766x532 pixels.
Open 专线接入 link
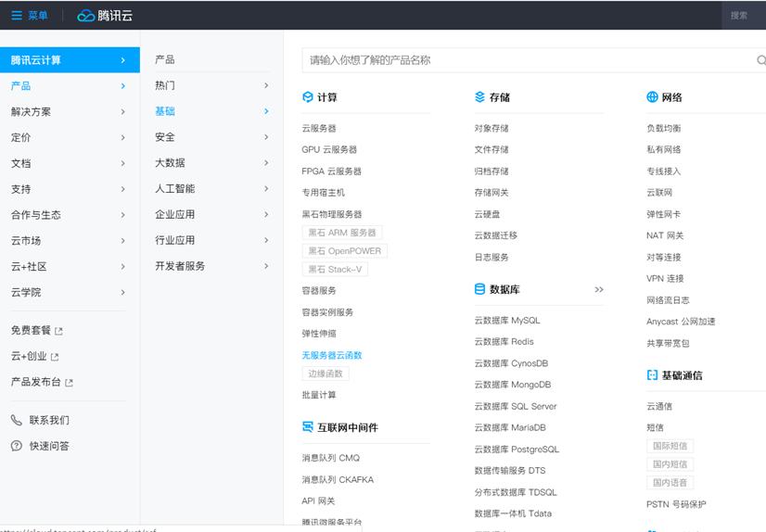tap(663, 171)
